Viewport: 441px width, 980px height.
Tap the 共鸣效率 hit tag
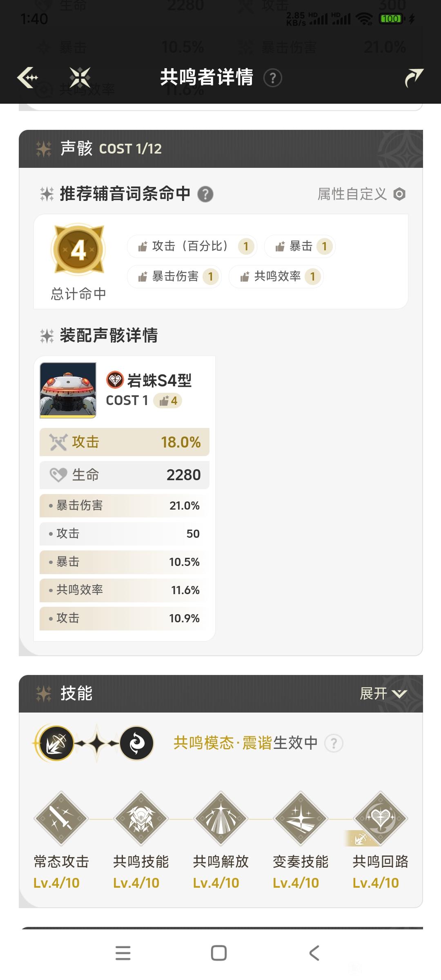click(x=276, y=276)
